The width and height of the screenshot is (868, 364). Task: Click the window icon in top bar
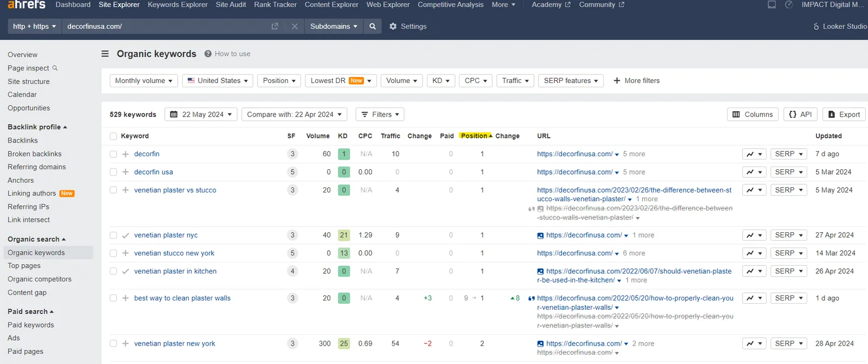(771, 4)
